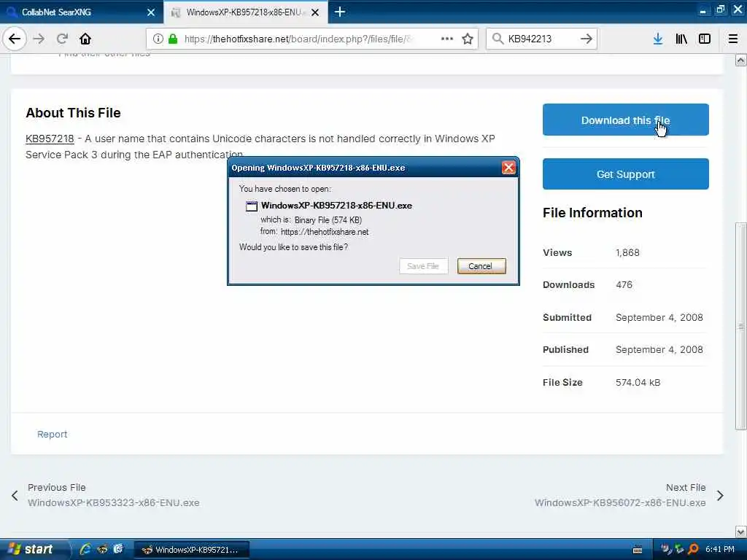Screen dimensions: 747x560
Task: Click the page vertical scrollbar thumb
Action: [741, 326]
